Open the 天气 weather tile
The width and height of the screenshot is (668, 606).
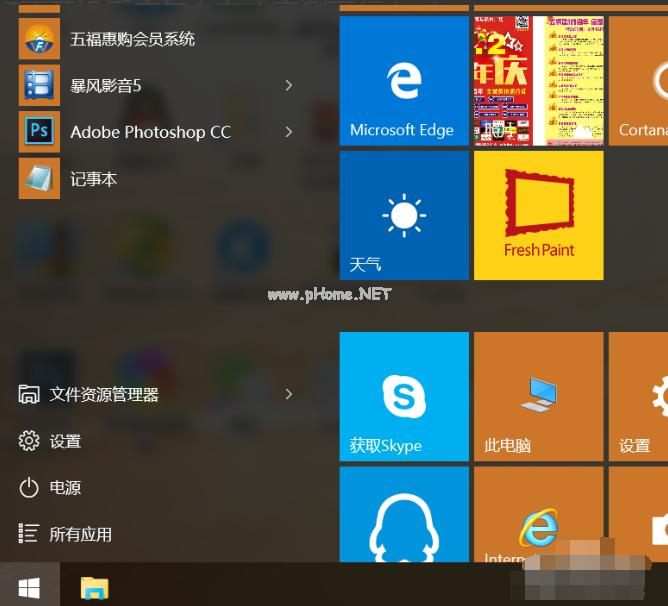(404, 216)
